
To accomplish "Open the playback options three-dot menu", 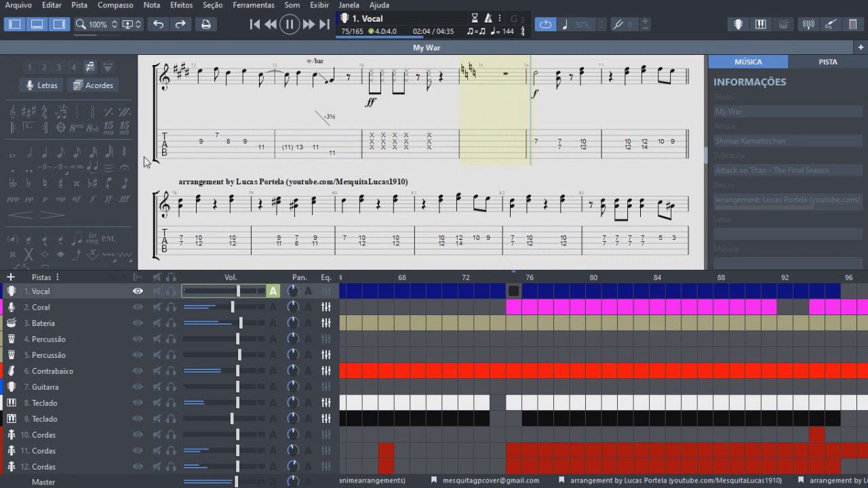I will [x=500, y=18].
